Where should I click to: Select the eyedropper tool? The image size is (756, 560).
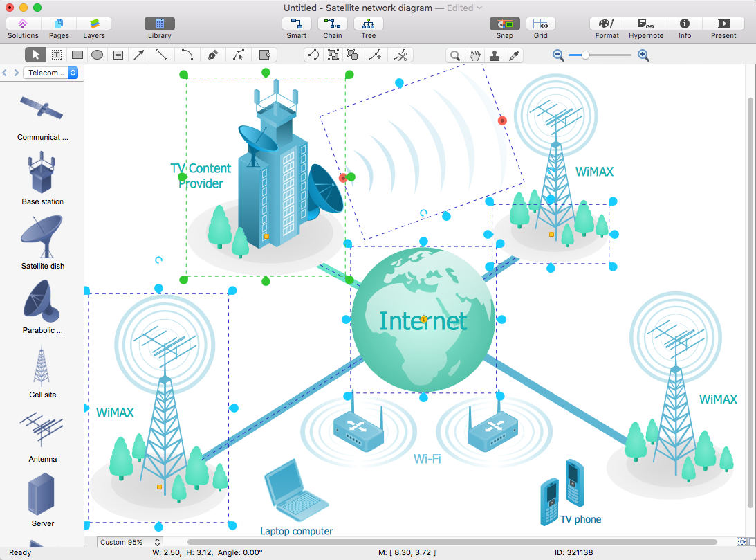[514, 55]
